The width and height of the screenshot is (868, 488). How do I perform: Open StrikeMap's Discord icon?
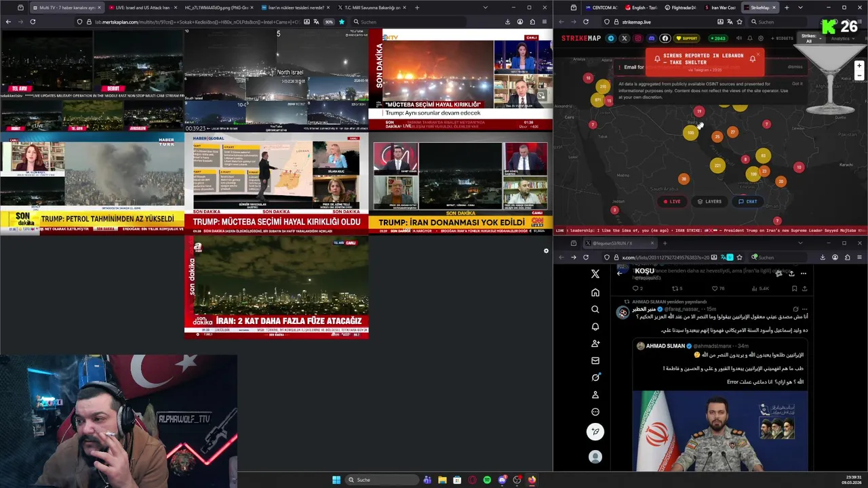click(x=652, y=39)
